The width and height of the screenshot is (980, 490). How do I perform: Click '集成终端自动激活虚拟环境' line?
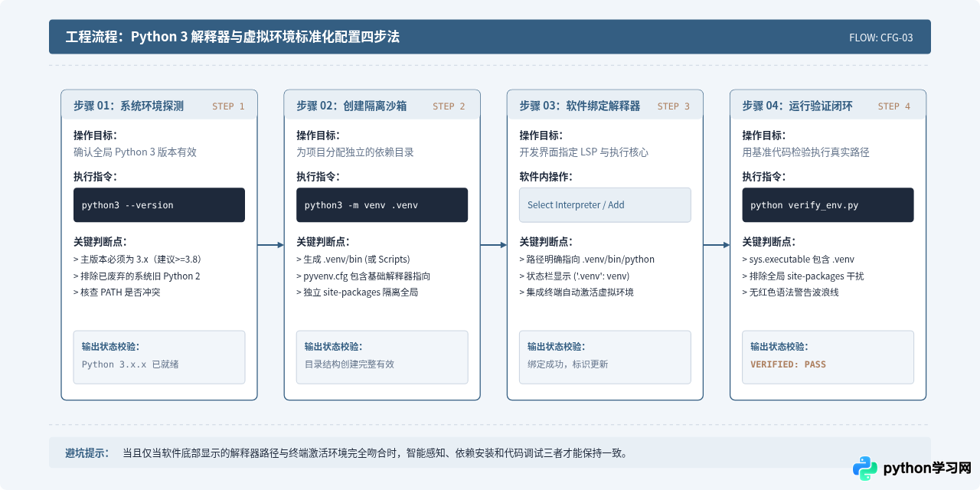pyautogui.click(x=576, y=292)
